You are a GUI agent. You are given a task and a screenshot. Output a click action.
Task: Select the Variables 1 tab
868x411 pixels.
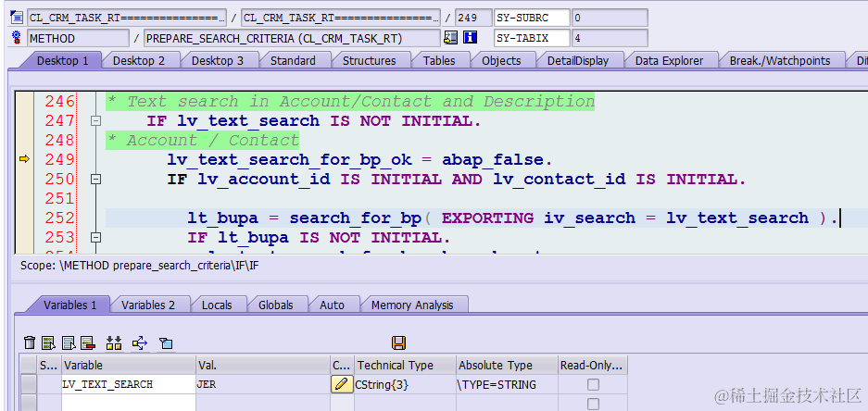(69, 305)
